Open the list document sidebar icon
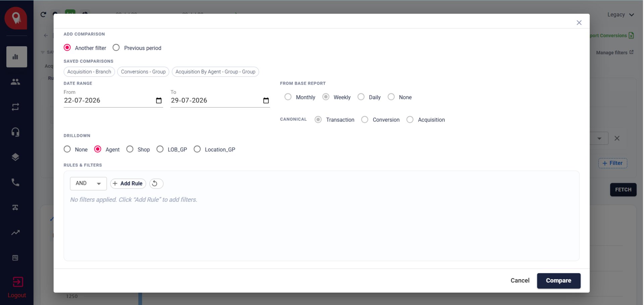 (x=15, y=258)
